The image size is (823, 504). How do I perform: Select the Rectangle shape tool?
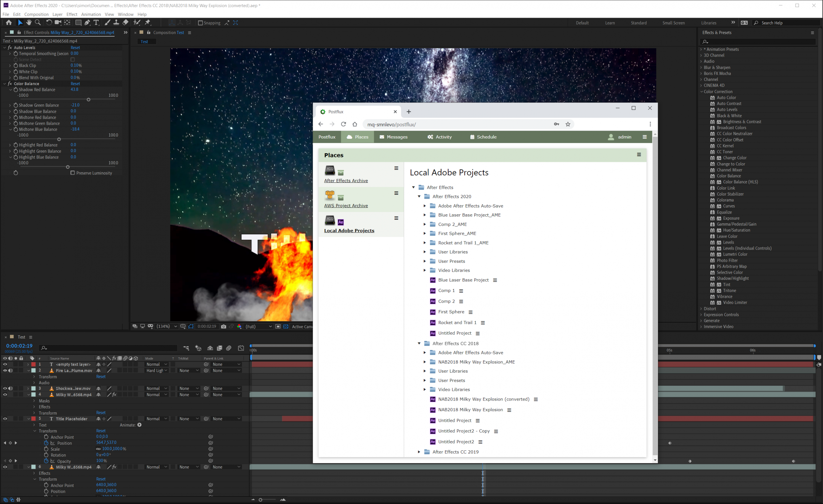coord(78,23)
